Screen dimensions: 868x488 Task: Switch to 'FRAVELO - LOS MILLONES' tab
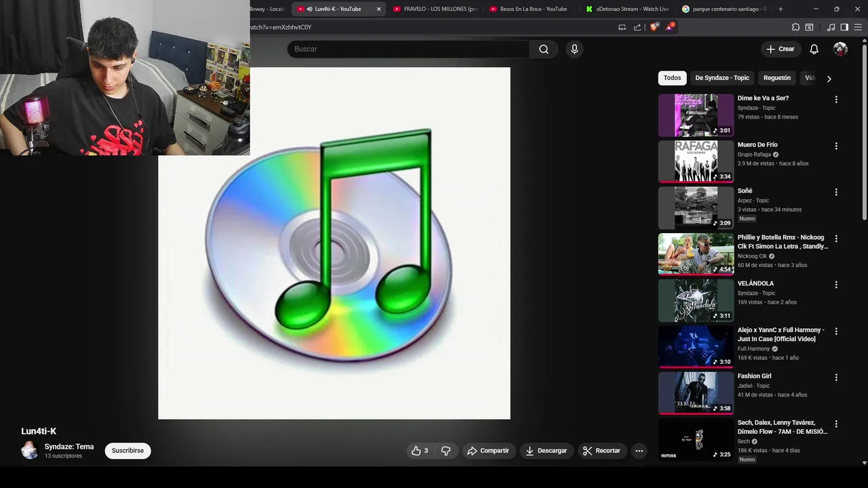tap(435, 9)
